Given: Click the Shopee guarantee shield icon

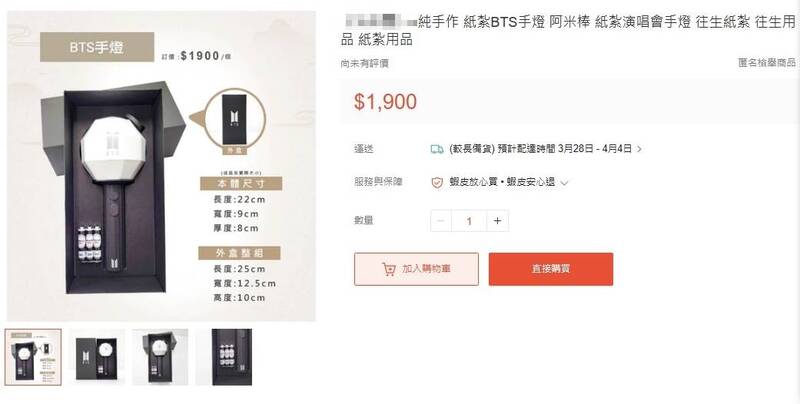Looking at the screenshot, I should tap(437, 182).
